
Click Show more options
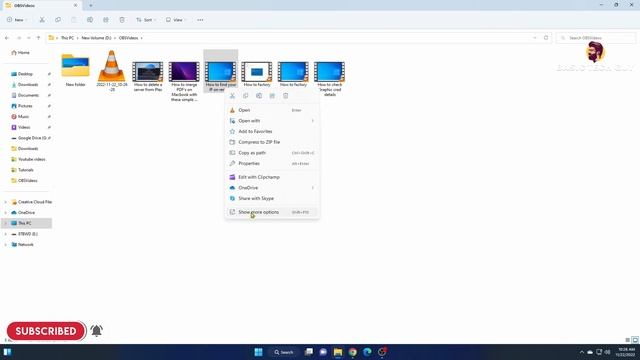pos(272,212)
